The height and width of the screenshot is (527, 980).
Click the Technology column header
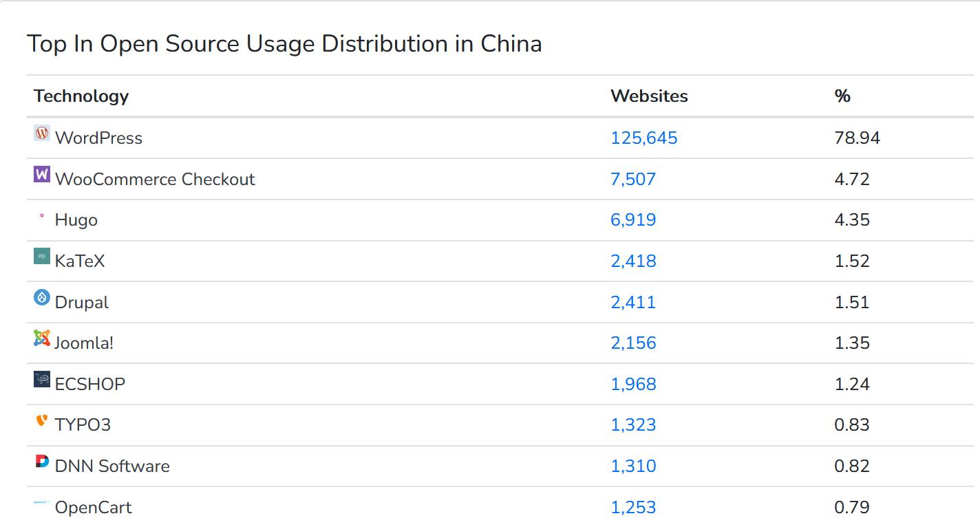coord(81,96)
